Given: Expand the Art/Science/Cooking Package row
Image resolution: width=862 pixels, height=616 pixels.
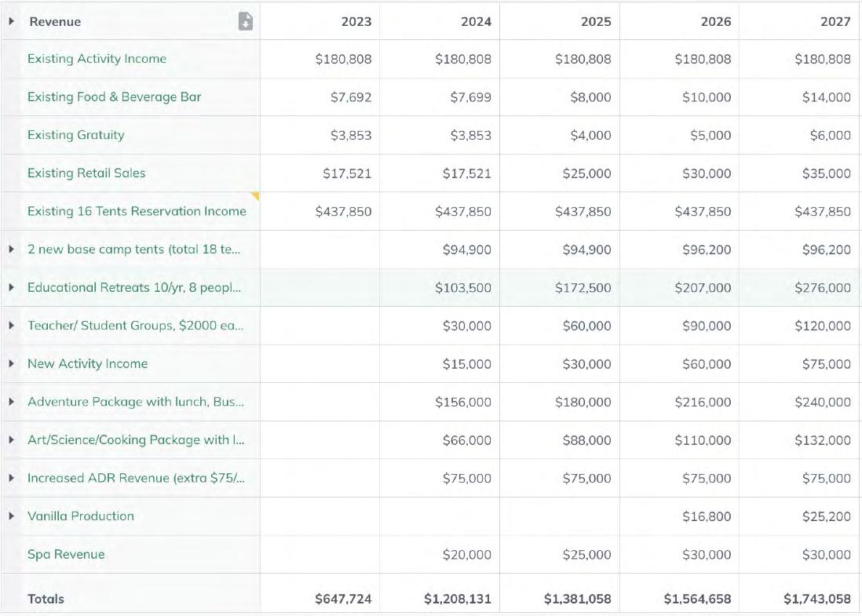Looking at the screenshot, I should (x=12, y=439).
